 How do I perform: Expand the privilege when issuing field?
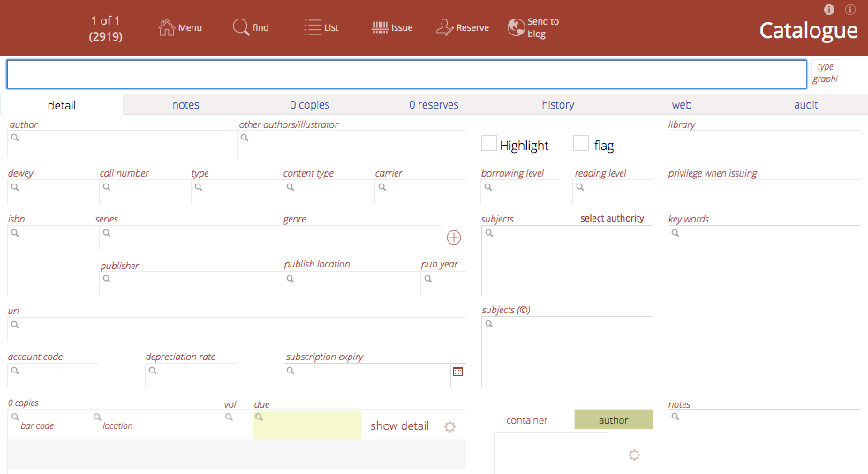[764, 192]
